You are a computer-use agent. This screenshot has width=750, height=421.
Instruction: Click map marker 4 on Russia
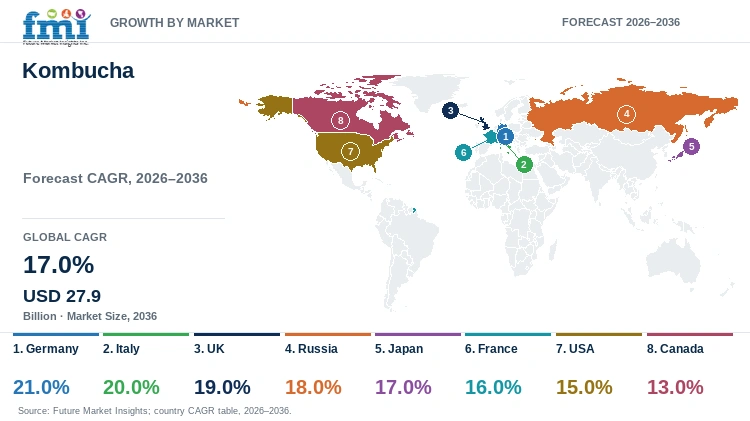click(x=627, y=114)
